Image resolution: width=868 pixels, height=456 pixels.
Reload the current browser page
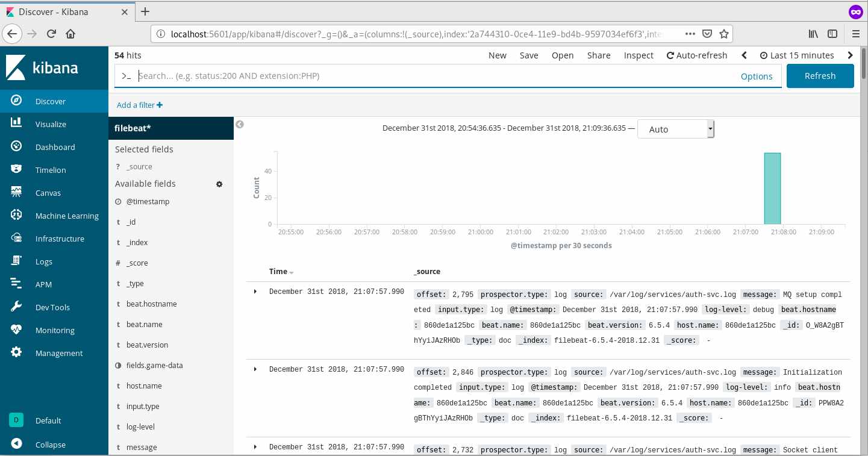pos(52,34)
